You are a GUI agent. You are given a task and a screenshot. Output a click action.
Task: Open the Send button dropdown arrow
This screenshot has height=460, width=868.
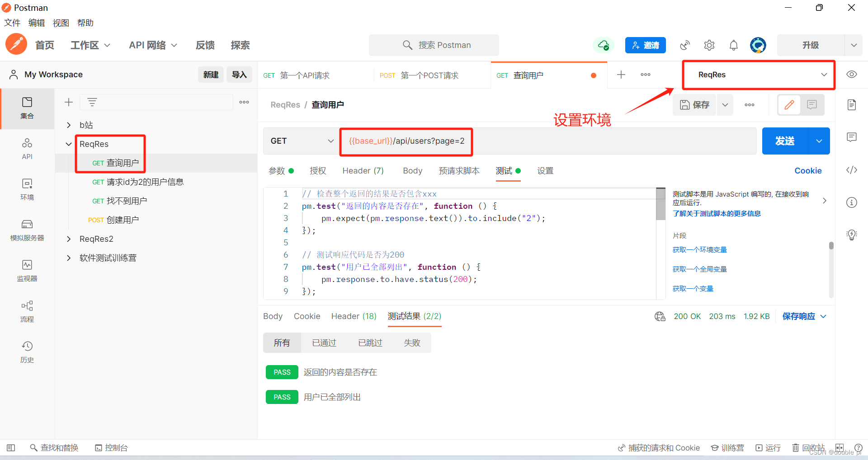coord(819,141)
